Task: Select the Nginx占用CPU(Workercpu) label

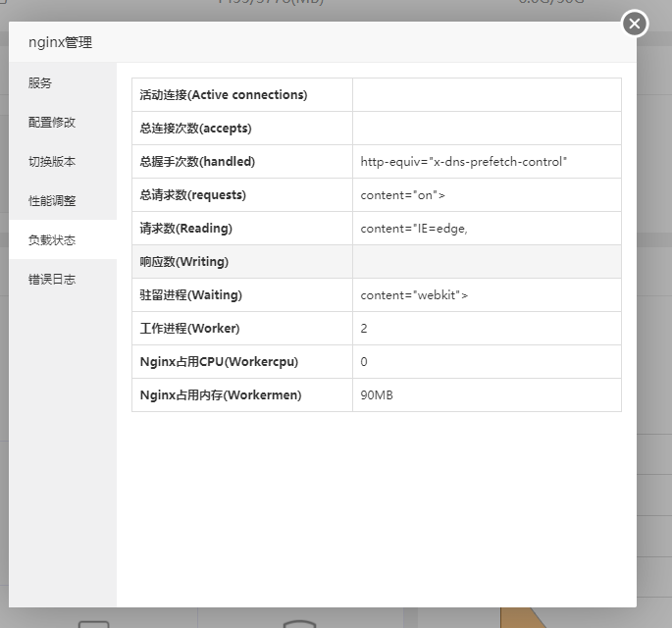Action: click(x=219, y=362)
